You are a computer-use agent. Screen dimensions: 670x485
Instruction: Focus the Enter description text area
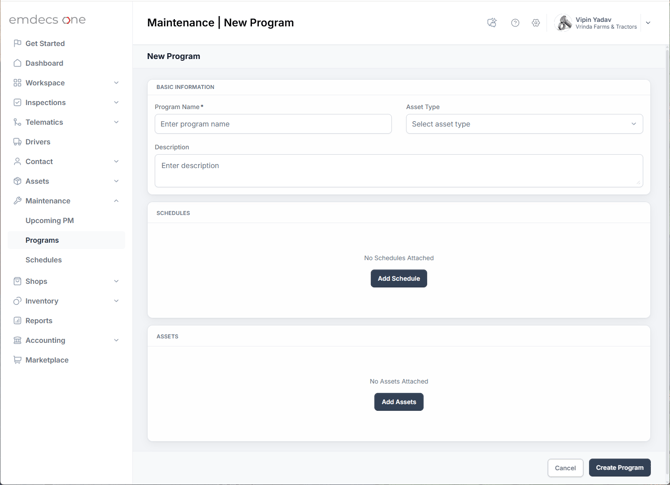coord(399,171)
